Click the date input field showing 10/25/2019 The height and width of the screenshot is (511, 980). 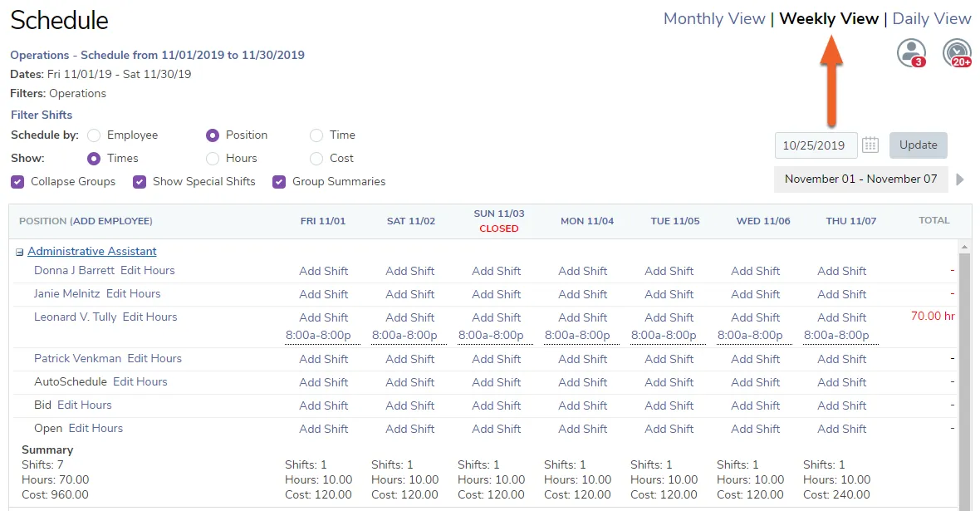point(816,145)
